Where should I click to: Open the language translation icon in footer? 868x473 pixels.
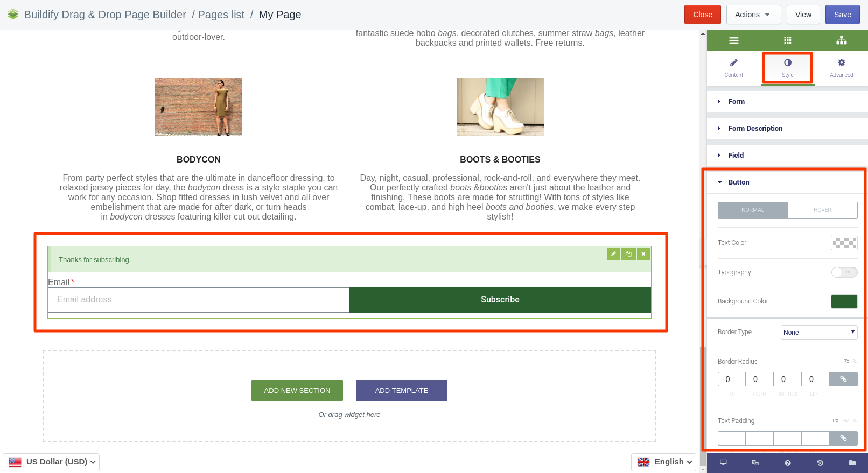(x=755, y=463)
